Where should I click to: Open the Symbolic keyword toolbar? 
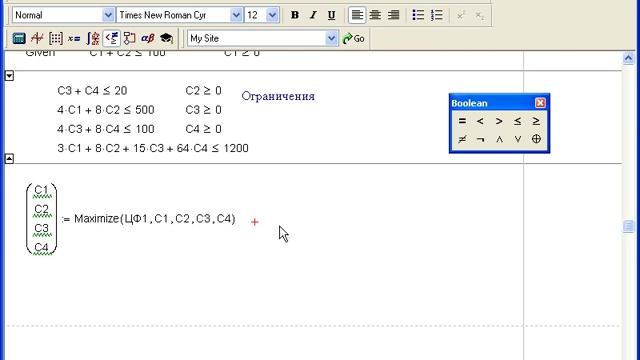coord(167,38)
